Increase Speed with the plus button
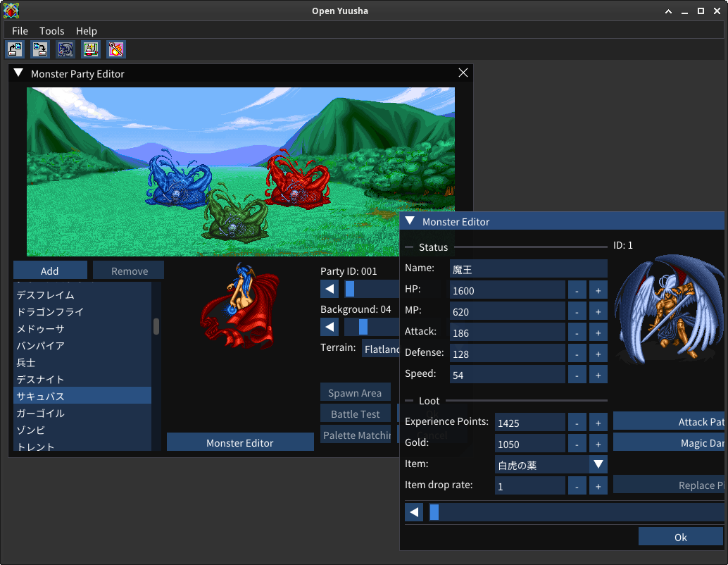This screenshot has height=565, width=728. [598, 375]
